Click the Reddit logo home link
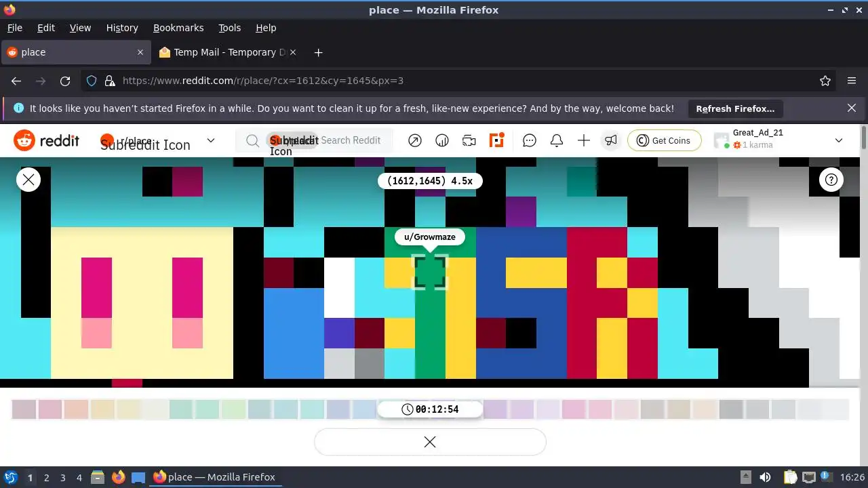The height and width of the screenshot is (488, 868). coord(47,140)
